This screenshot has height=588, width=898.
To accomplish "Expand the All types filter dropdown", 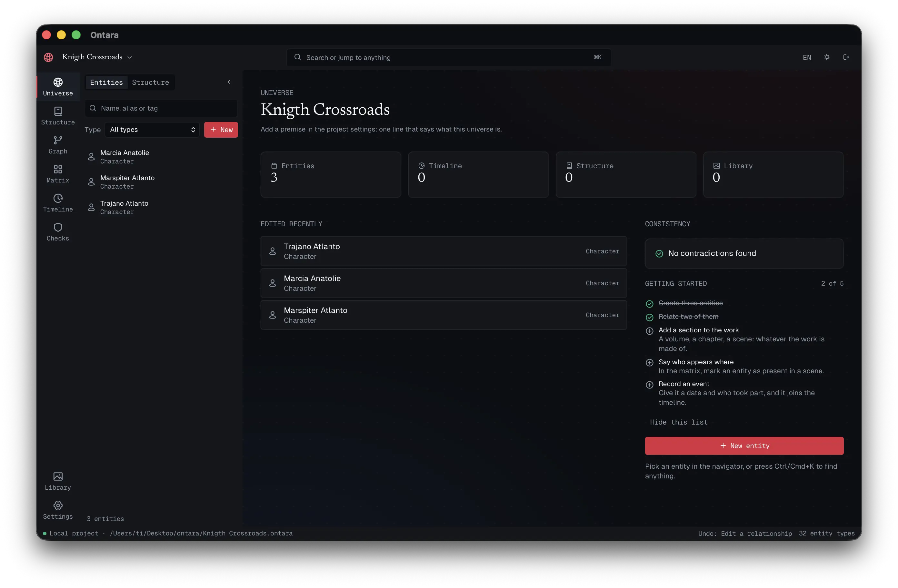I will [x=152, y=130].
